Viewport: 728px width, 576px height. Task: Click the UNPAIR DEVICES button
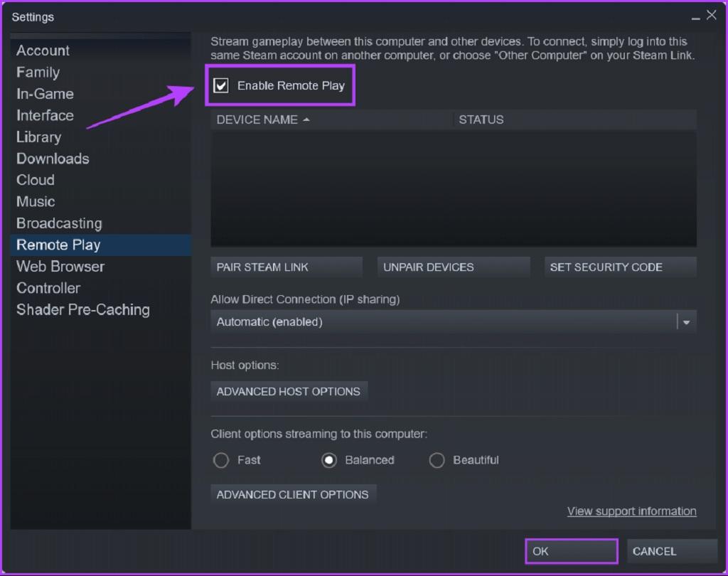454,267
